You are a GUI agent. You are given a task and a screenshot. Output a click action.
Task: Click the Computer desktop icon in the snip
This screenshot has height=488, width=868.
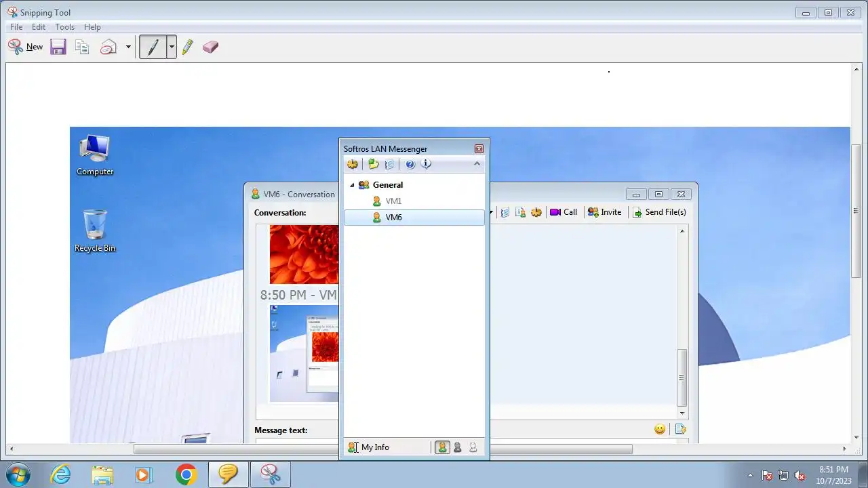point(95,155)
